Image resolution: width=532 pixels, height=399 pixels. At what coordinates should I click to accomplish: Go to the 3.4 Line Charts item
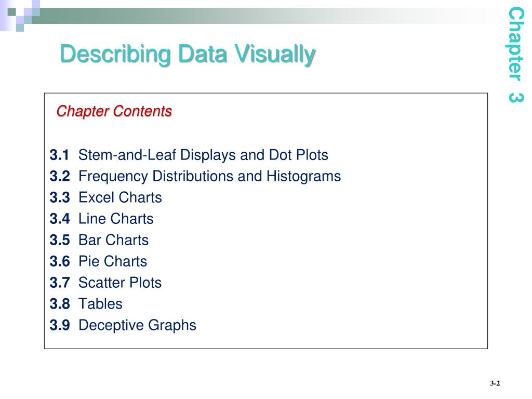[101, 219]
